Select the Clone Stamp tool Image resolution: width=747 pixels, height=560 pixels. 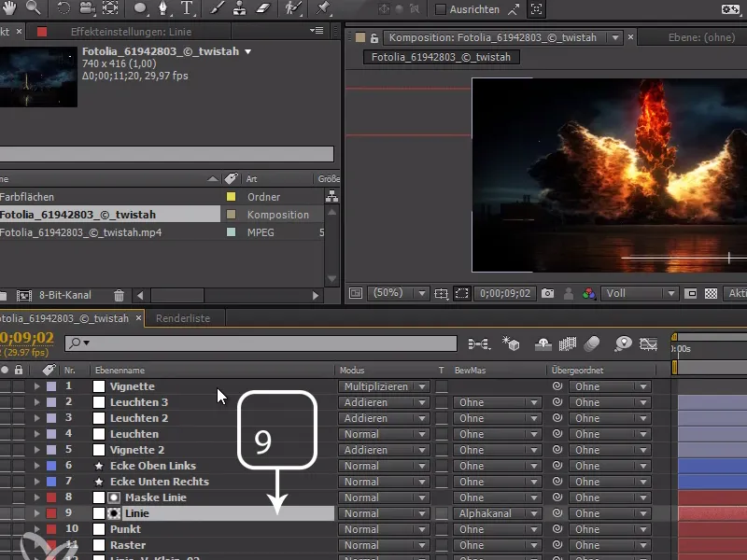click(x=240, y=8)
